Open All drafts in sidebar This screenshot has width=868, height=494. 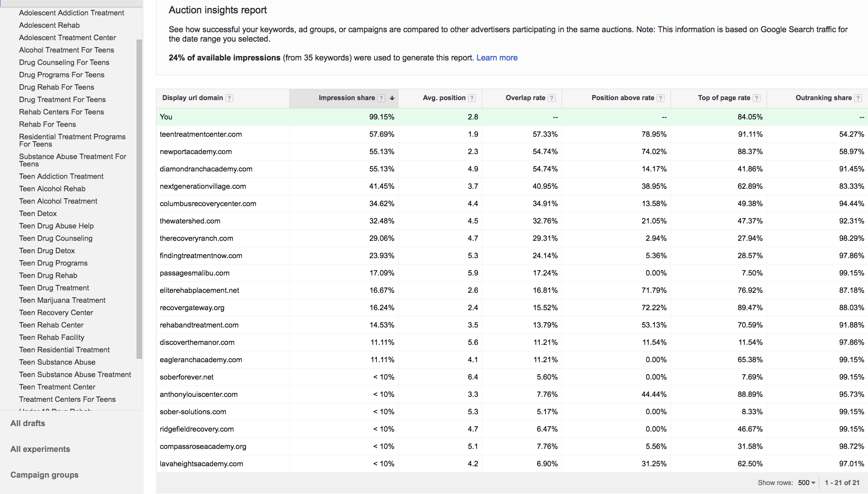pyautogui.click(x=28, y=423)
